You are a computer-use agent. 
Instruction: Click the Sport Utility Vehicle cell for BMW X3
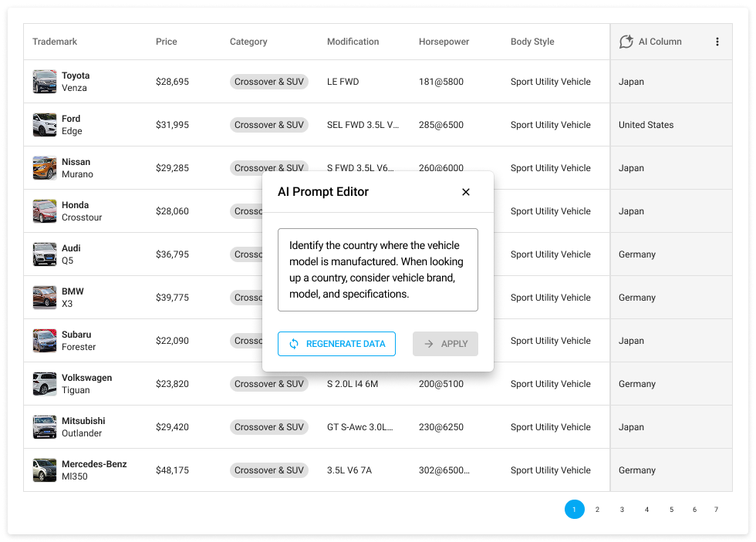point(551,298)
